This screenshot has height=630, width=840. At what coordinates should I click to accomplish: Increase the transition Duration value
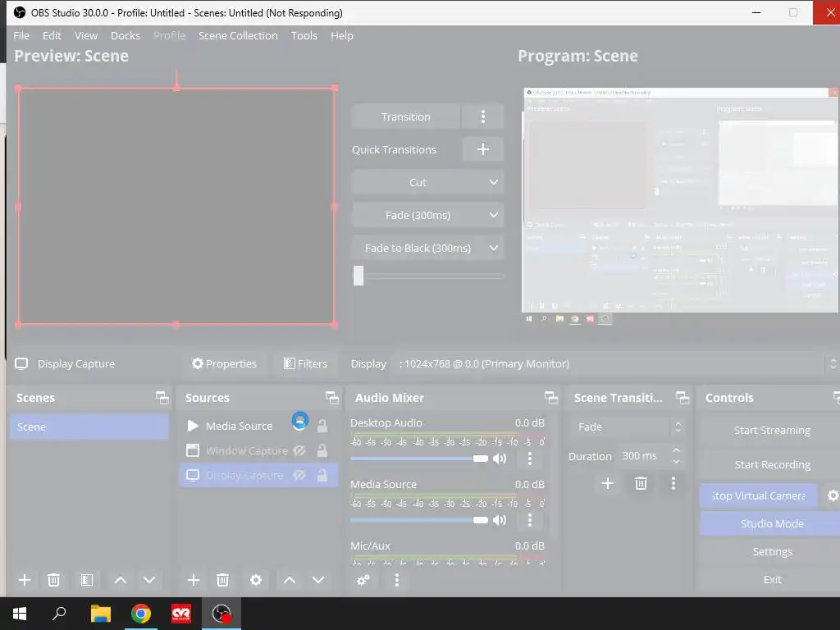[676, 451]
